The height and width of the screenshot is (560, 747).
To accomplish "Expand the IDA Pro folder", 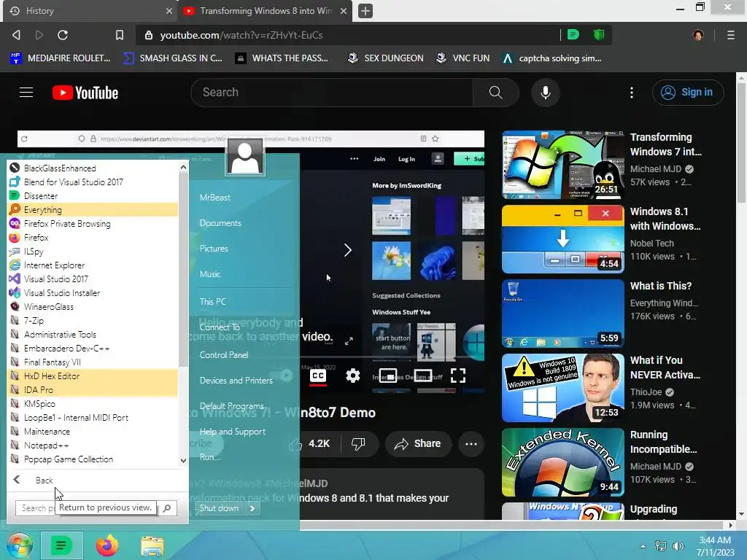I will click(x=93, y=389).
